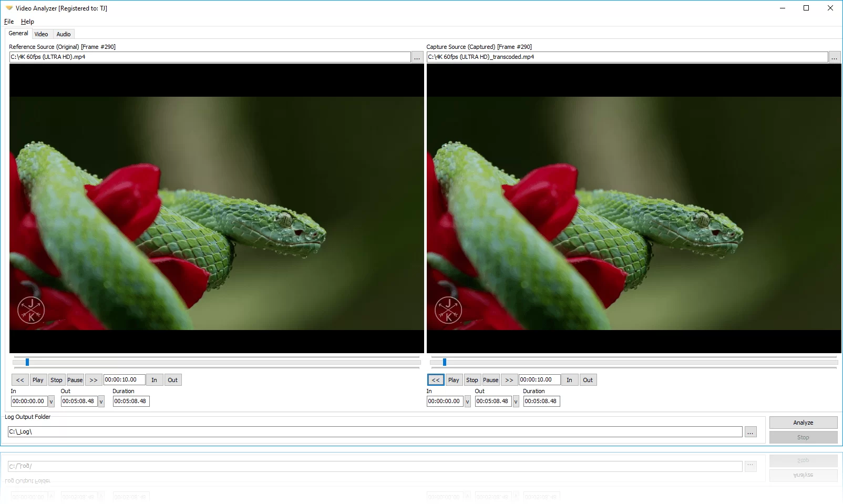Pause the capture video playback
The height and width of the screenshot is (504, 843).
[x=490, y=379]
